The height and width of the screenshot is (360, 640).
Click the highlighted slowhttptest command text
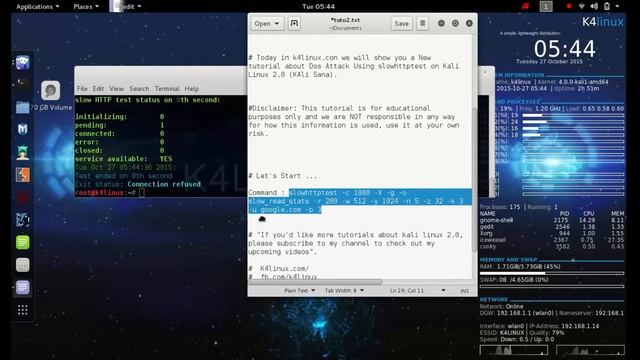tap(360, 201)
